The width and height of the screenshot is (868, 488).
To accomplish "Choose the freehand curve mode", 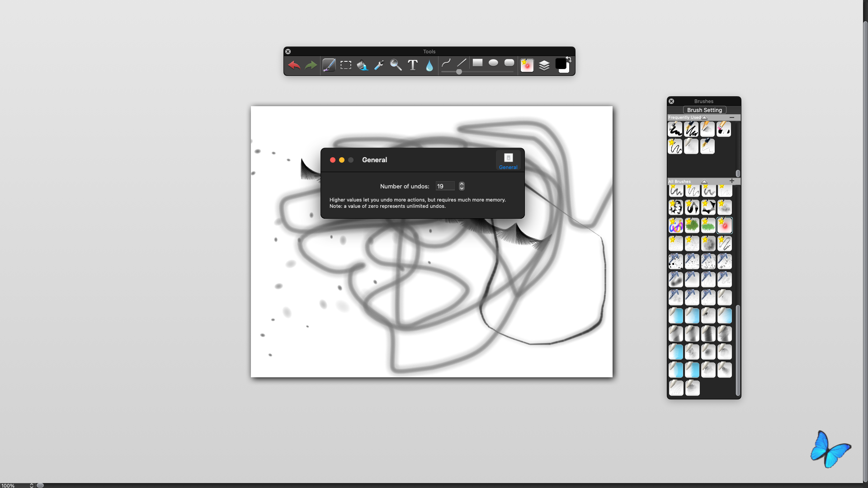I will (446, 63).
